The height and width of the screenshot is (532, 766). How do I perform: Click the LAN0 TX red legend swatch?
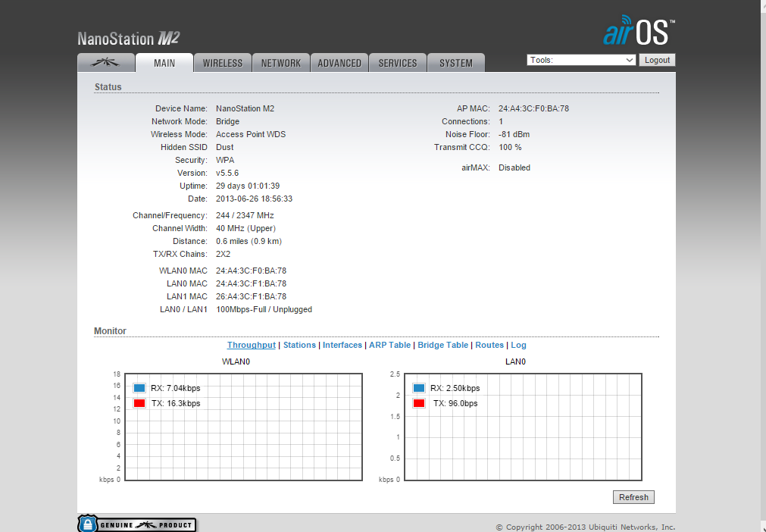tap(419, 403)
